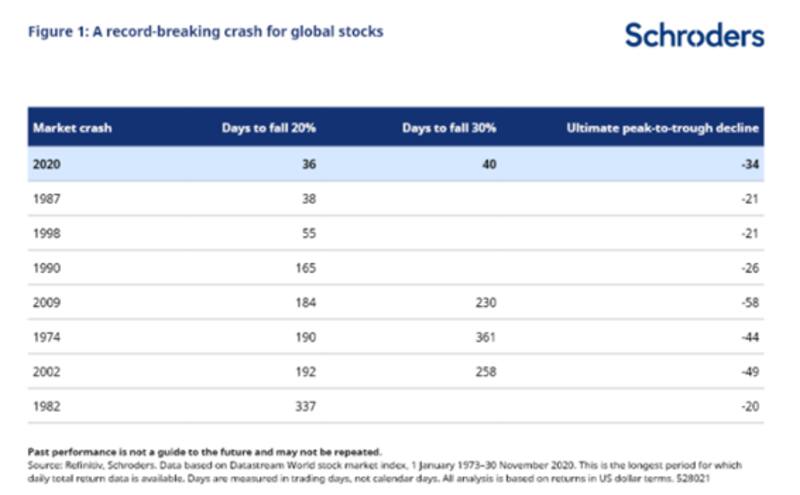Select the 1974 row label
800x495 pixels.
coord(47,337)
